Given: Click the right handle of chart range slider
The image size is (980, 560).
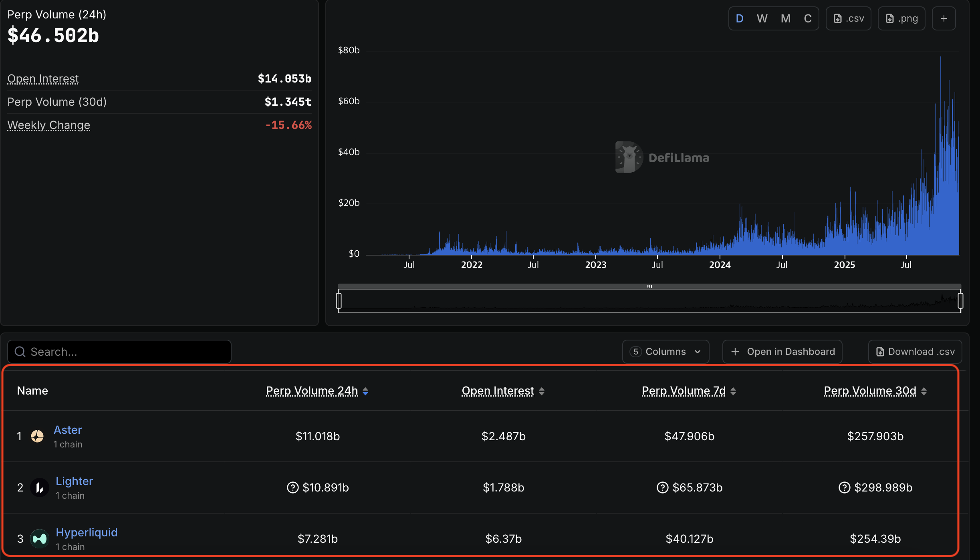Looking at the screenshot, I should pos(960,300).
